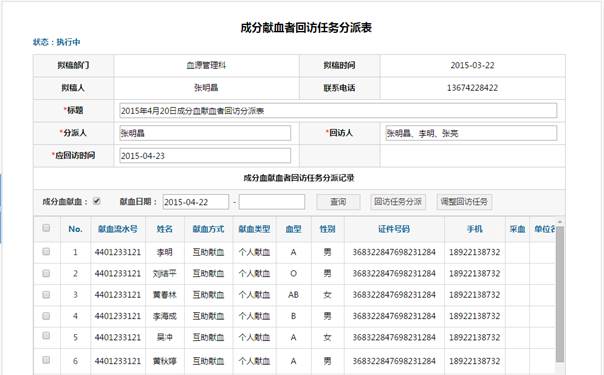Sort by the 证件号码 column header
This screenshot has height=375, width=604.
tap(394, 229)
